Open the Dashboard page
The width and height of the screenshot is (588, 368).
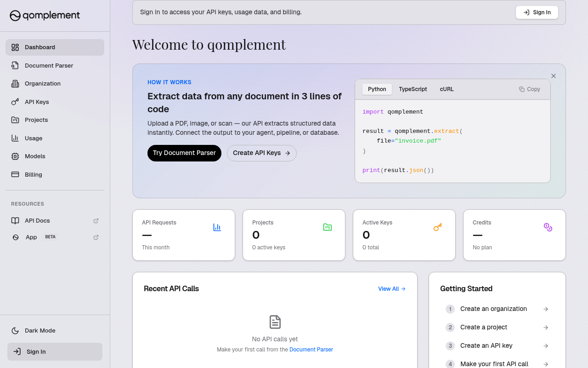(55, 47)
